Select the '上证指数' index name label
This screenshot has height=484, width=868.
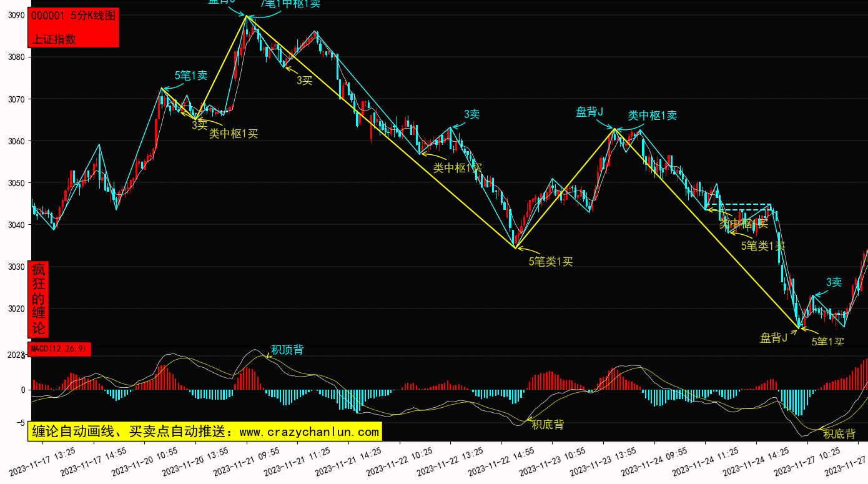tap(54, 39)
